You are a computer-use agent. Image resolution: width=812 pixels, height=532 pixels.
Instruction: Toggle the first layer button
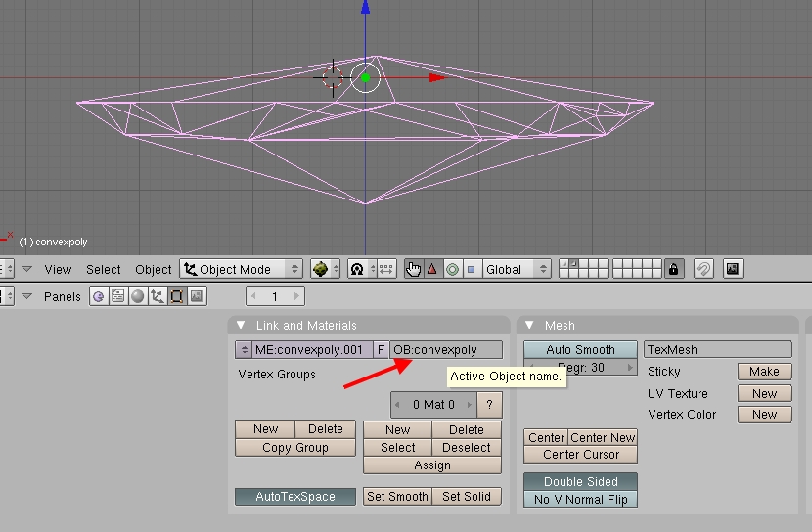(564, 264)
